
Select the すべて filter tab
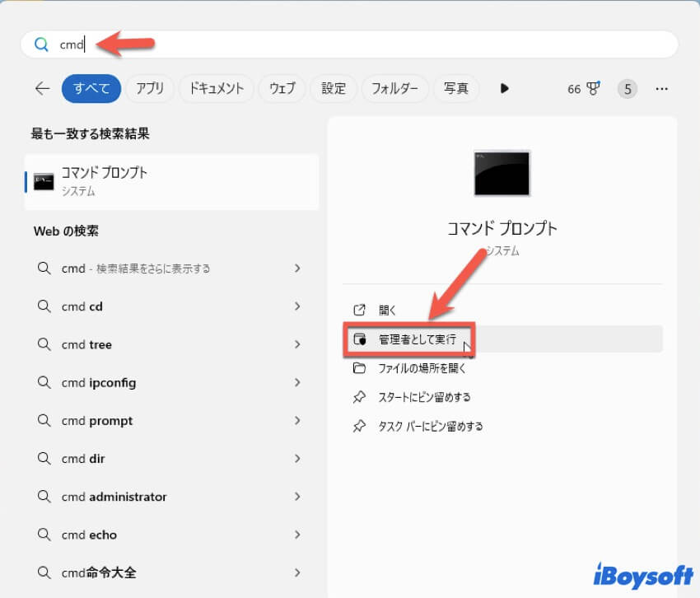(x=91, y=88)
